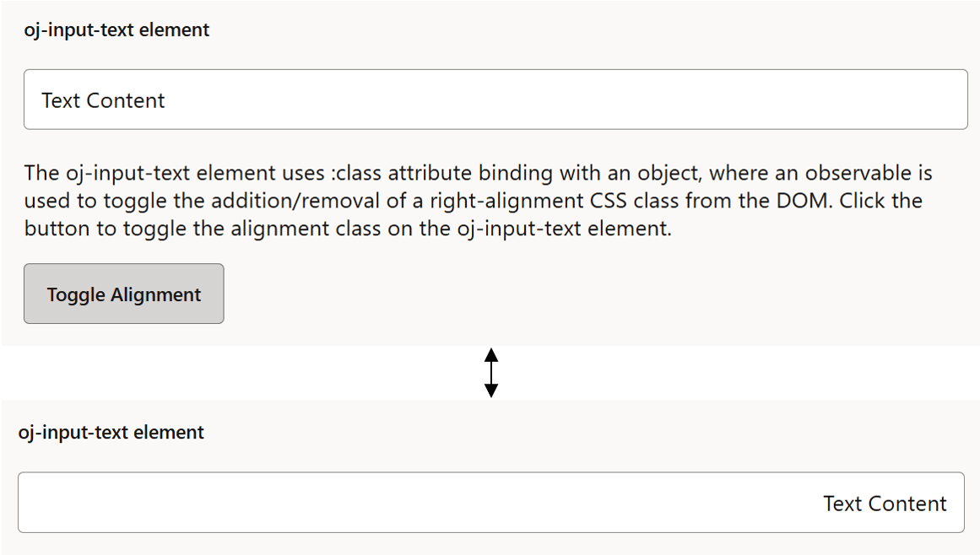This screenshot has width=980, height=555.
Task: Click the right-aligned 'Text Content' text
Action: [x=885, y=503]
